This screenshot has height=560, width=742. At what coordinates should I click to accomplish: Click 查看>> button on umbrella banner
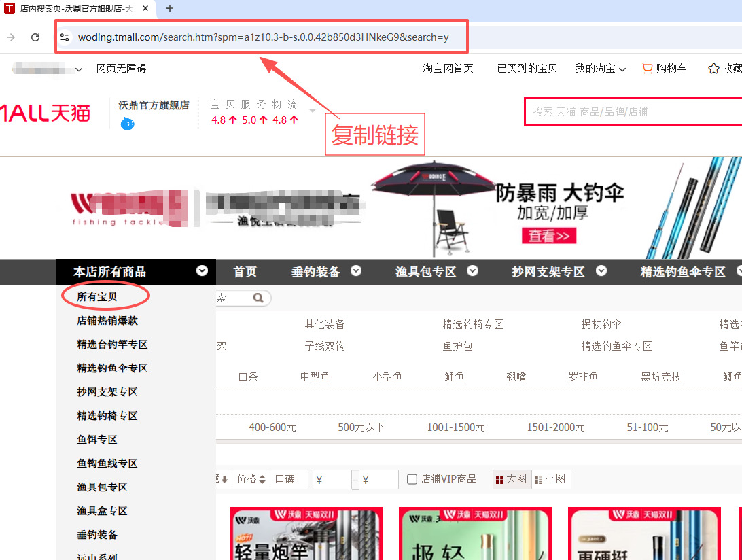[x=549, y=235]
